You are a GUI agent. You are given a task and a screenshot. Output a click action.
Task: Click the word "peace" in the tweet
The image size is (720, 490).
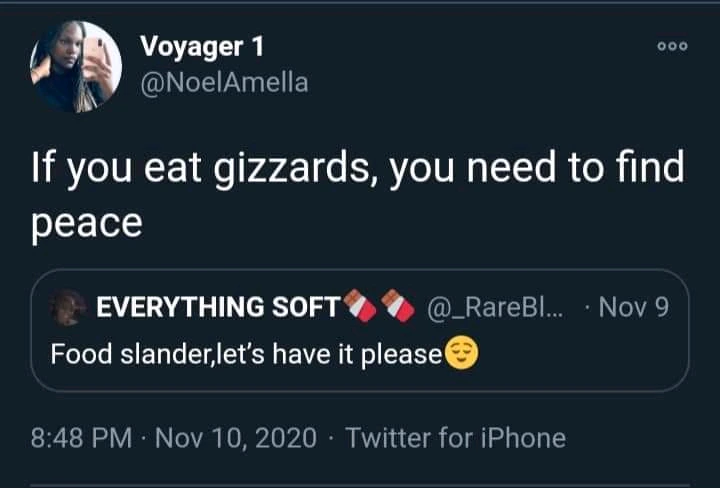(x=87, y=222)
